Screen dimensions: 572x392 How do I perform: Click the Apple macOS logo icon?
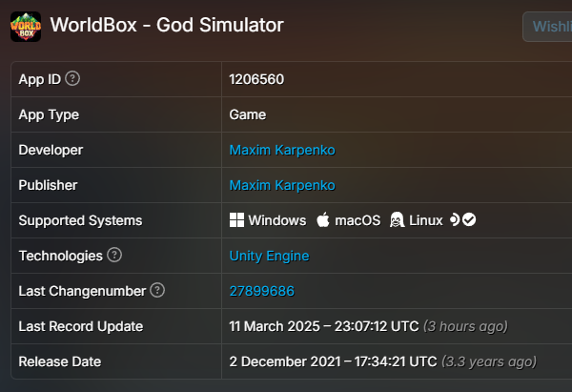click(x=323, y=220)
